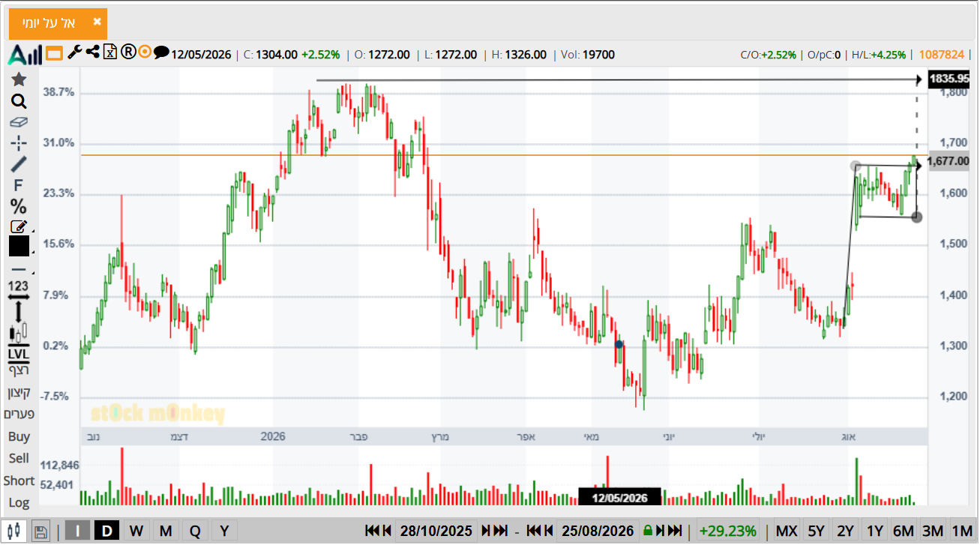This screenshot has width=980, height=545.
Task: Select the 6M range button
Action: [904, 531]
